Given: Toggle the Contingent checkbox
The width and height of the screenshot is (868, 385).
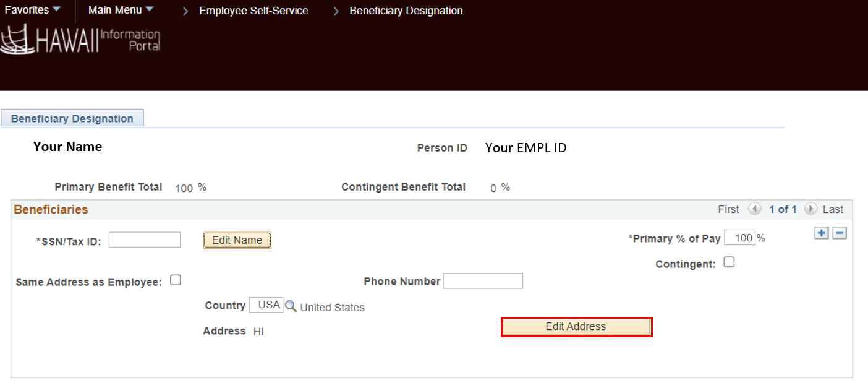Looking at the screenshot, I should (730, 262).
